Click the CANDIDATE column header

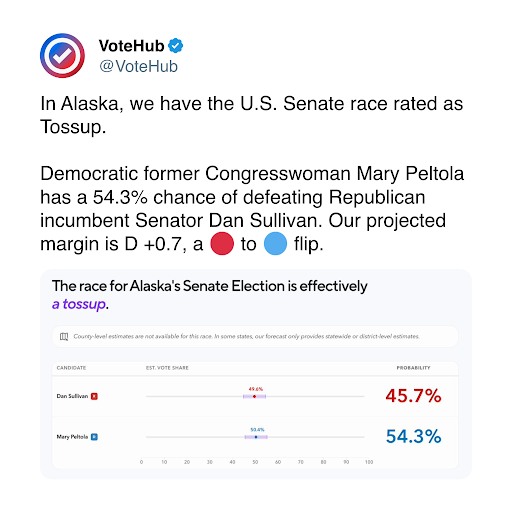point(71,368)
